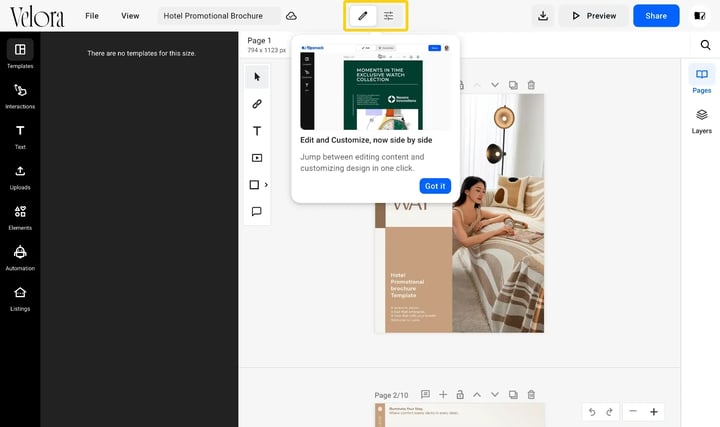This screenshot has height=427, width=720.
Task: Select the link tool
Action: point(257,104)
